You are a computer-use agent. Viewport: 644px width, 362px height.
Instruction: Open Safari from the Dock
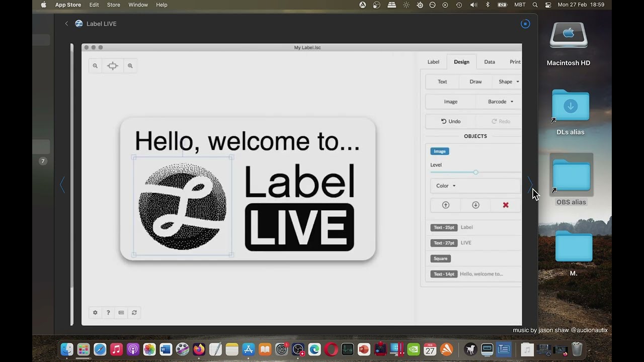[100, 349]
